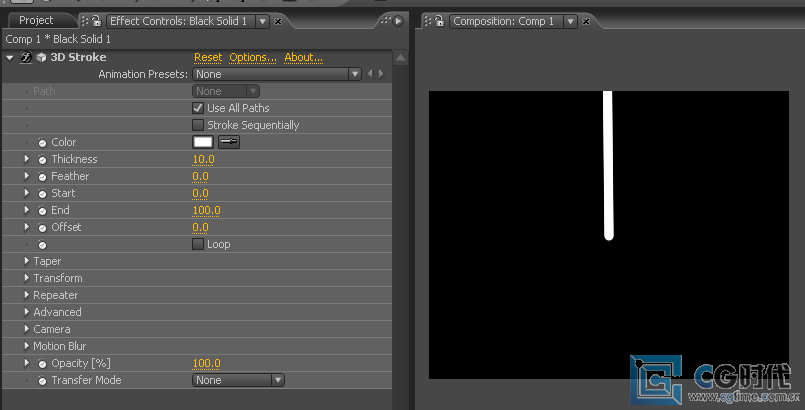
Task: Toggle the Transfer Mode stopwatch
Action: tap(42, 381)
